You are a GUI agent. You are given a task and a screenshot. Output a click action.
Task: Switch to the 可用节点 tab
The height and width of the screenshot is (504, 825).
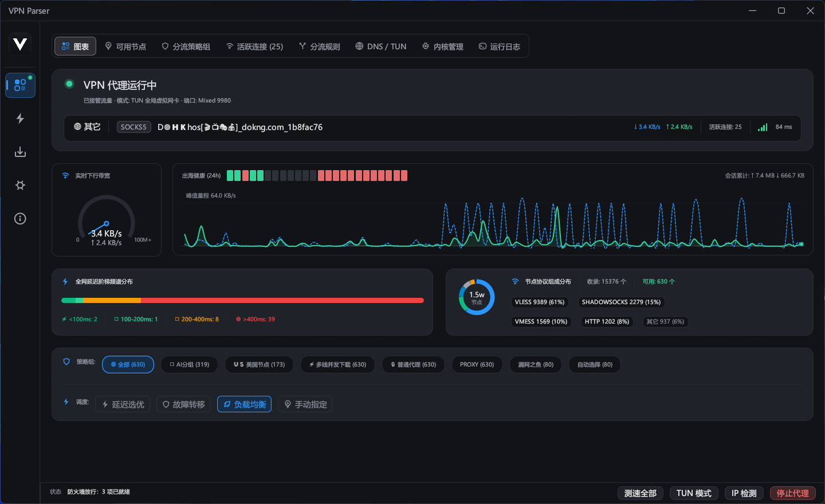(125, 46)
